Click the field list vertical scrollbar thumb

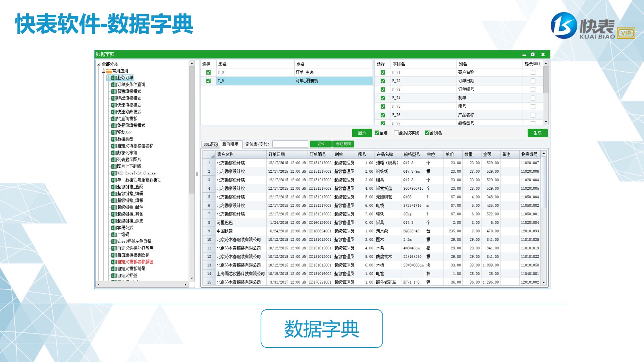click(x=546, y=80)
